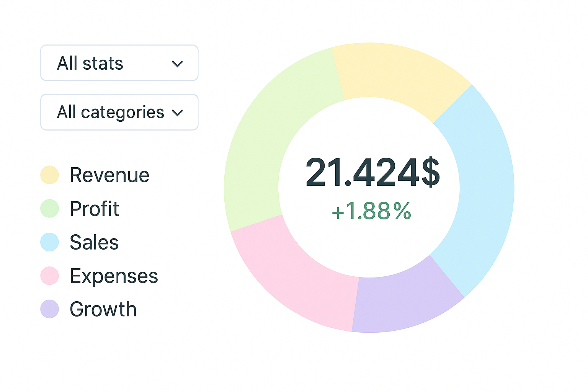
Task: Select the Revenue legend label
Action: click(109, 175)
